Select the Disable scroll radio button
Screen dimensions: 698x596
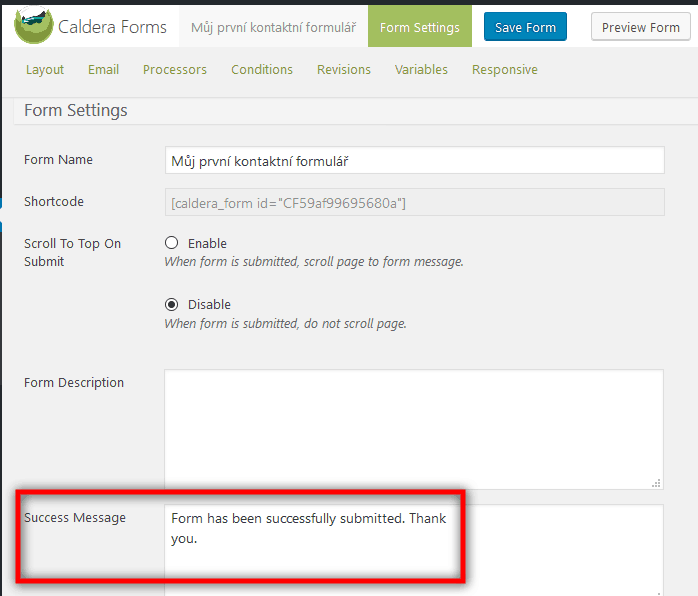(171, 304)
